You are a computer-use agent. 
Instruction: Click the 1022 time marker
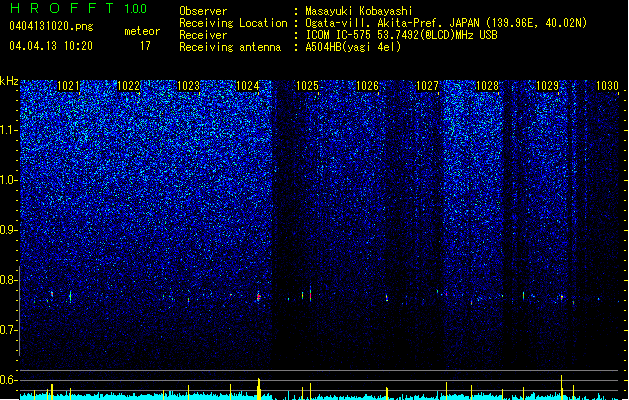click(128, 86)
